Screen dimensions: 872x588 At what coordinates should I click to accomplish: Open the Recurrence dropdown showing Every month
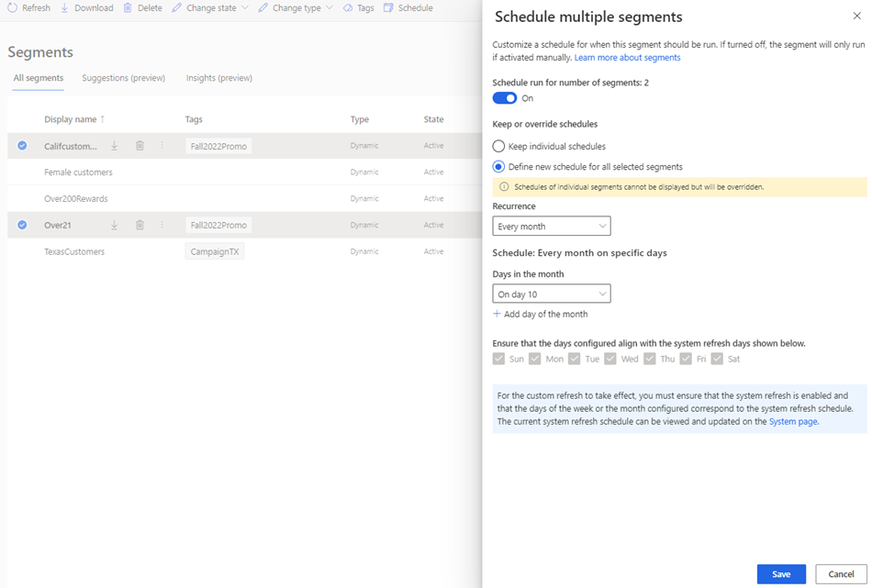552,227
